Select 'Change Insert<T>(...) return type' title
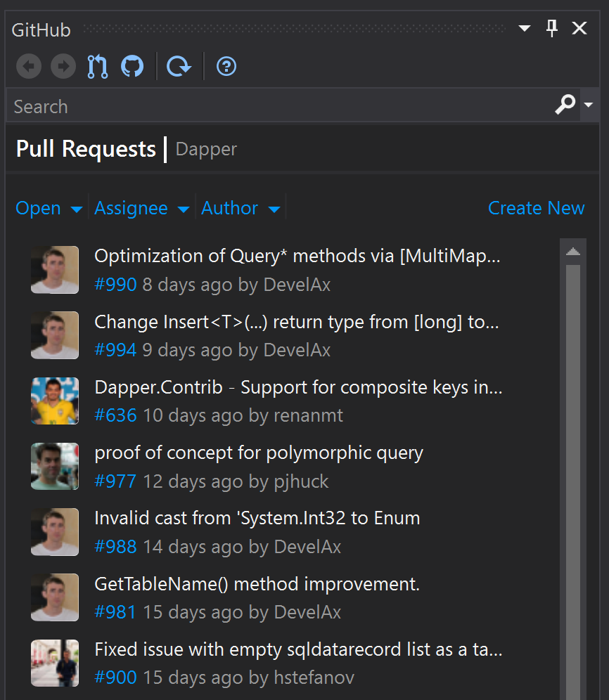609x700 pixels. click(297, 322)
